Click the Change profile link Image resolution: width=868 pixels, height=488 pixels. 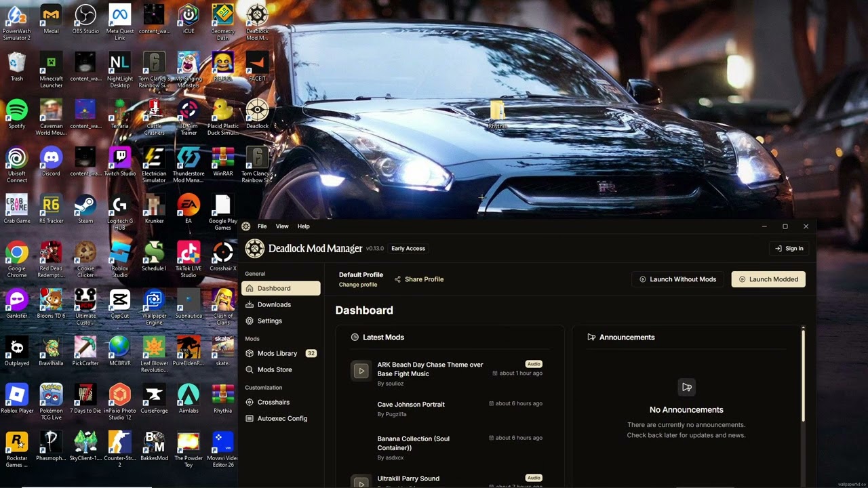pos(358,285)
